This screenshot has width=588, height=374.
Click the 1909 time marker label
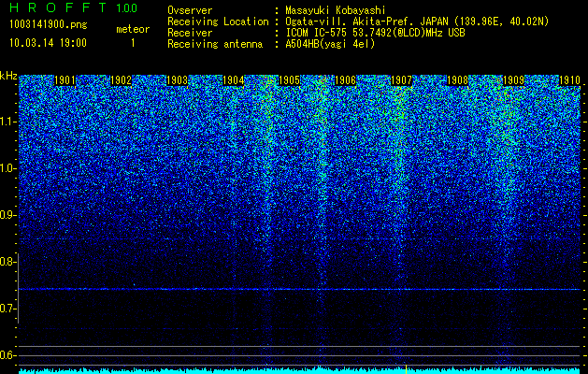514,80
